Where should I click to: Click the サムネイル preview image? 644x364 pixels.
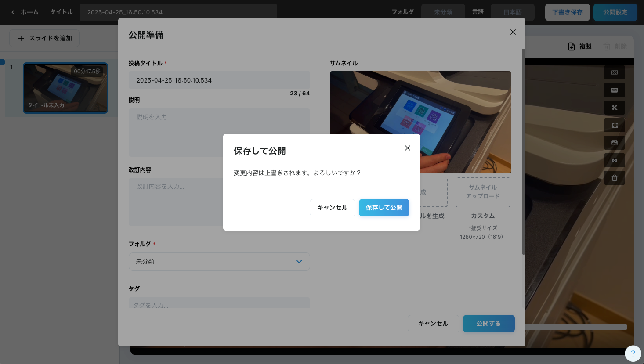(x=420, y=122)
